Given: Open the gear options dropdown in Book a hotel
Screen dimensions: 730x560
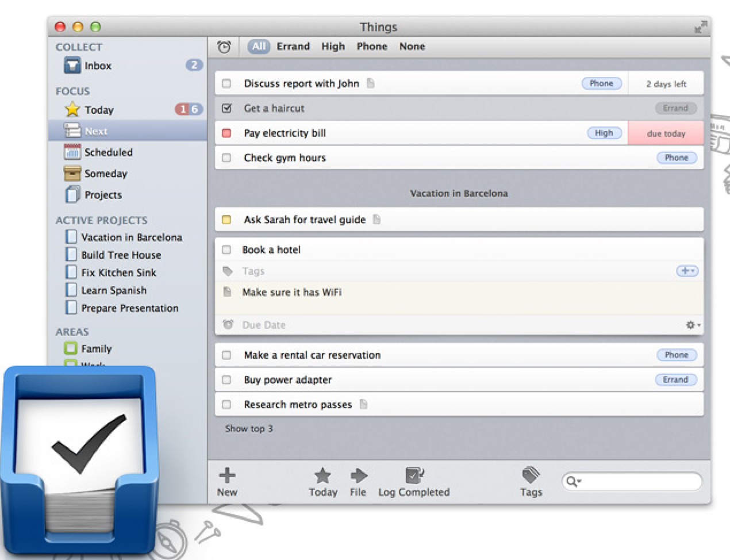Looking at the screenshot, I should click(x=693, y=325).
